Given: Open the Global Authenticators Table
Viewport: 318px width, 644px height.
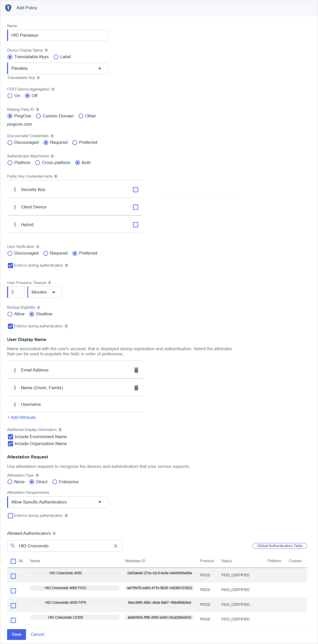Looking at the screenshot, I should [x=280, y=546].
